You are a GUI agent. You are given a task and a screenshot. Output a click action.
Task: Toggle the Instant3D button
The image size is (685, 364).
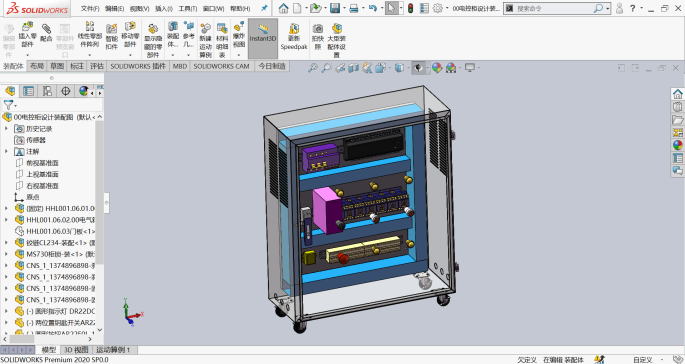tap(263, 38)
